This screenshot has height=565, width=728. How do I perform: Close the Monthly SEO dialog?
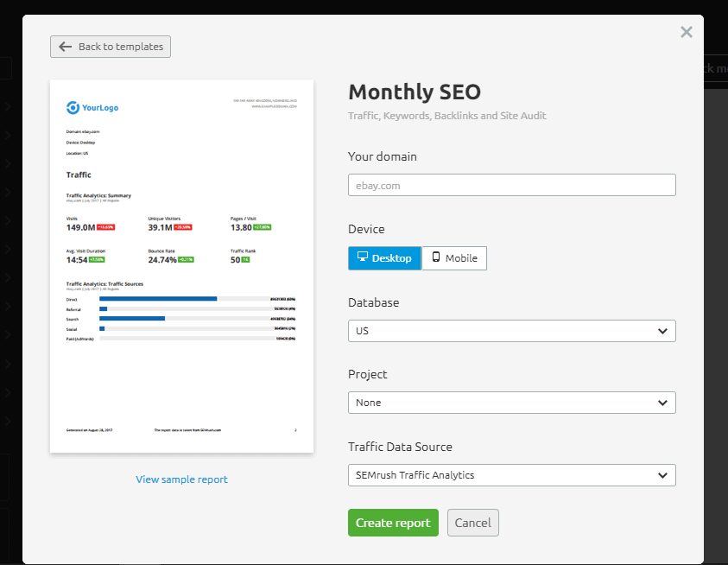tap(686, 32)
